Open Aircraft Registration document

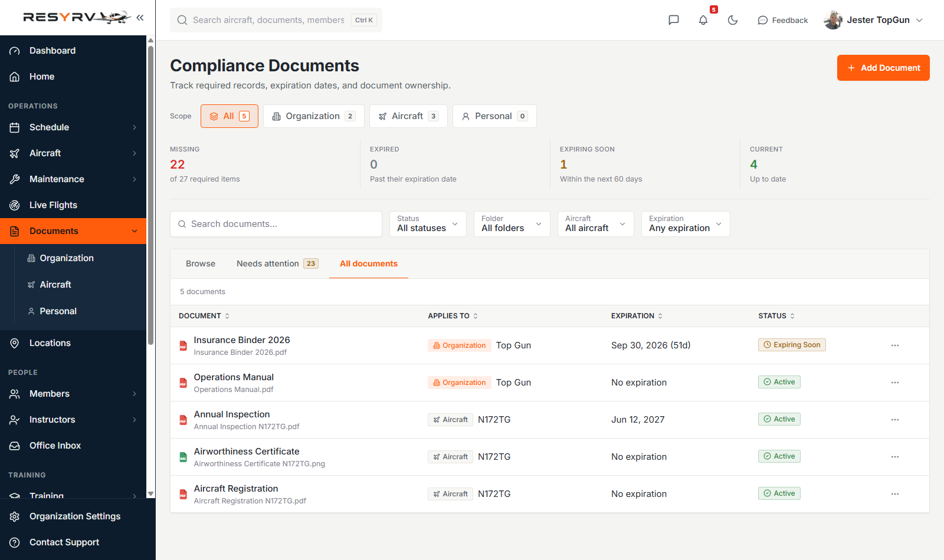[236, 489]
